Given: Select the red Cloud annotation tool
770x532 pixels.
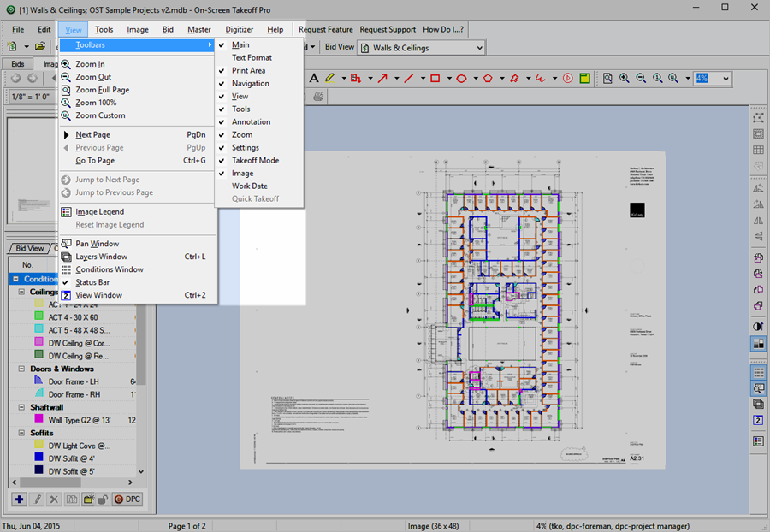Looking at the screenshot, I should [514, 78].
